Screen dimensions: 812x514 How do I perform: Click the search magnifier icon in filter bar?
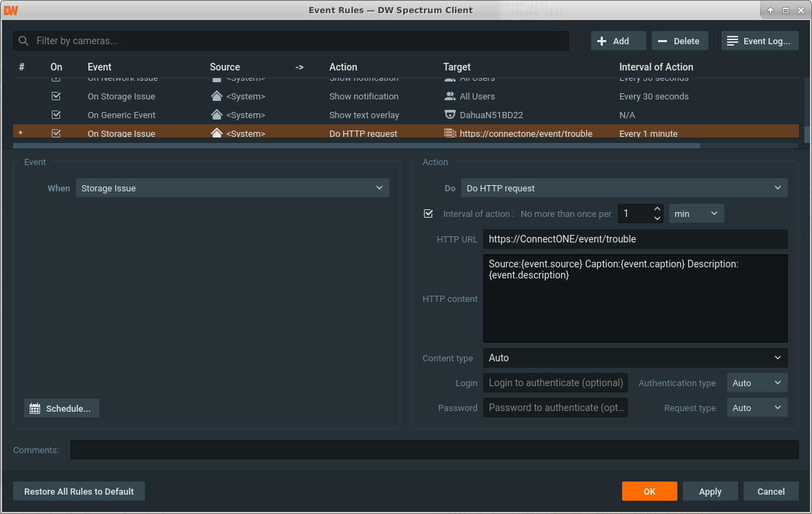pos(24,41)
